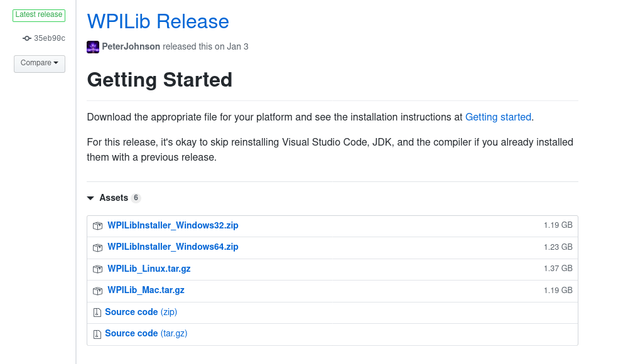Select the Latest release label

click(x=39, y=15)
